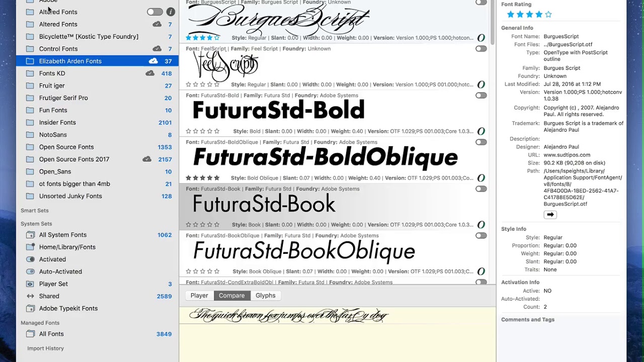Click the OpenType icon on FeelScript row
The width and height of the screenshot is (644, 362).
(x=481, y=84)
